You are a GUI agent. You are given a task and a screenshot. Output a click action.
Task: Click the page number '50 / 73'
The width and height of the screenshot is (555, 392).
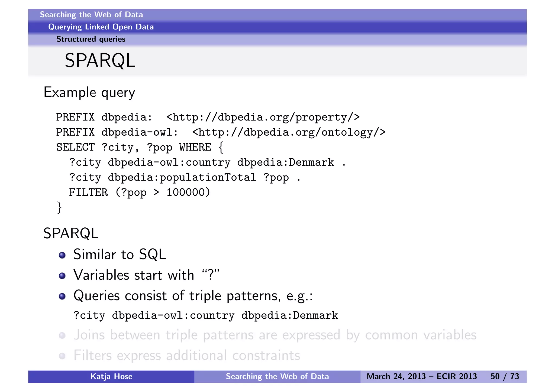pos(505,377)
